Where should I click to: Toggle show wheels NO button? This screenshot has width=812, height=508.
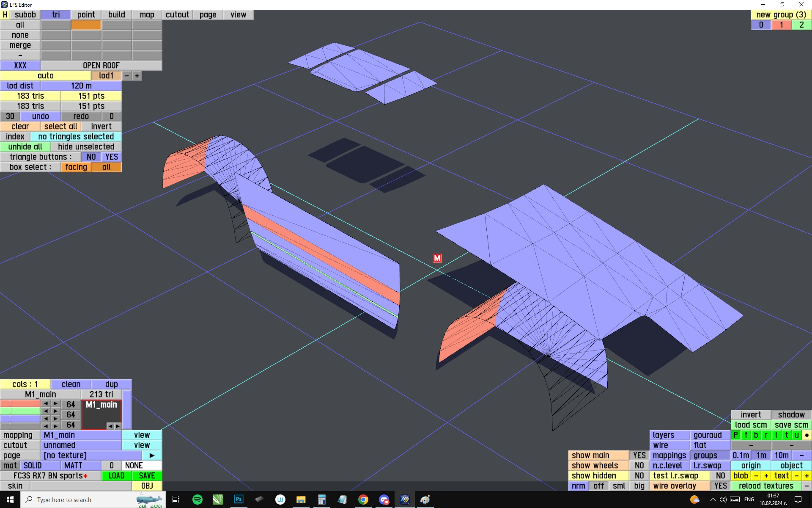[639, 466]
